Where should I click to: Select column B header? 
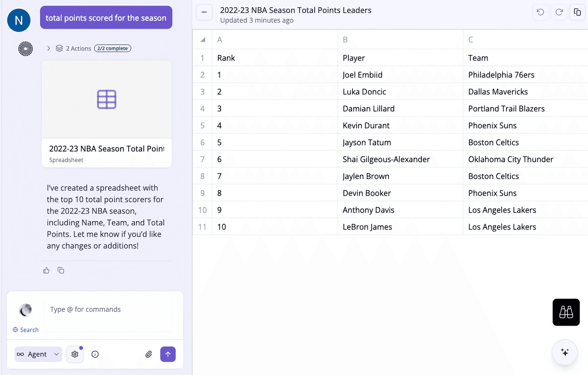click(x=400, y=40)
